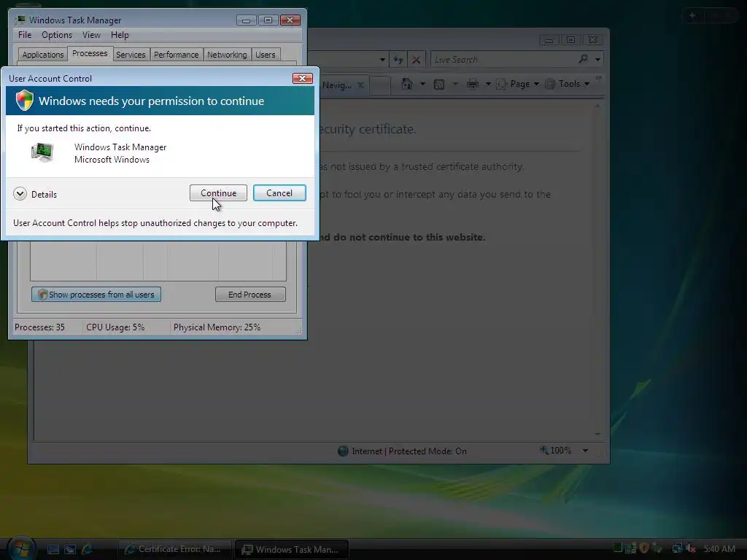Viewport: 747px width, 560px height.
Task: Switch to the Users tab
Action: 266,54
